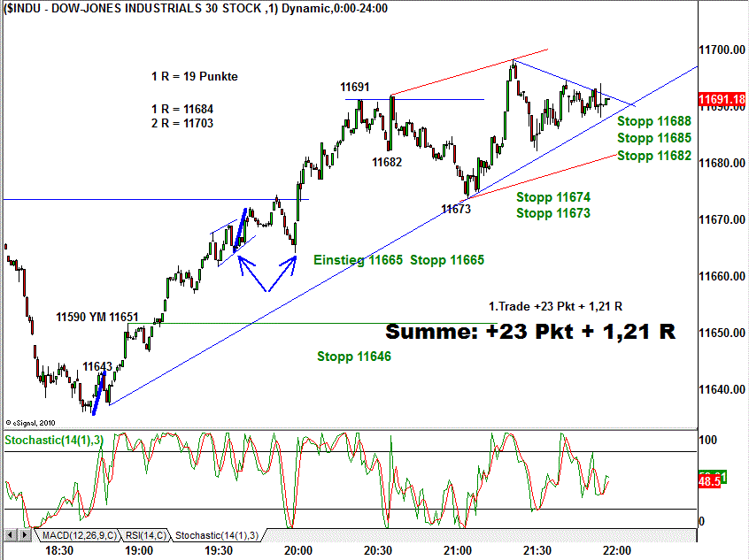Click the red 11691.18 current price marker

point(721,100)
